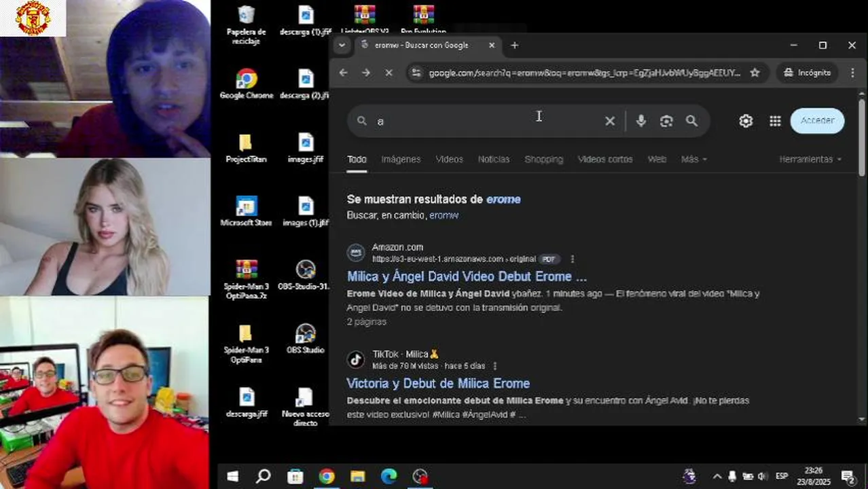868x489 pixels.
Task: Close the eromw Google search tab
Action: coord(492,46)
